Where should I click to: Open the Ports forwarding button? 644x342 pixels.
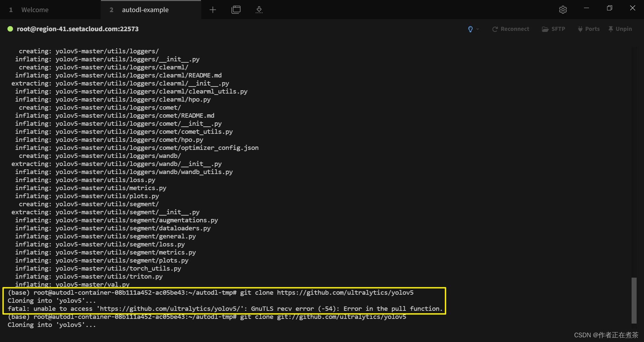point(589,29)
